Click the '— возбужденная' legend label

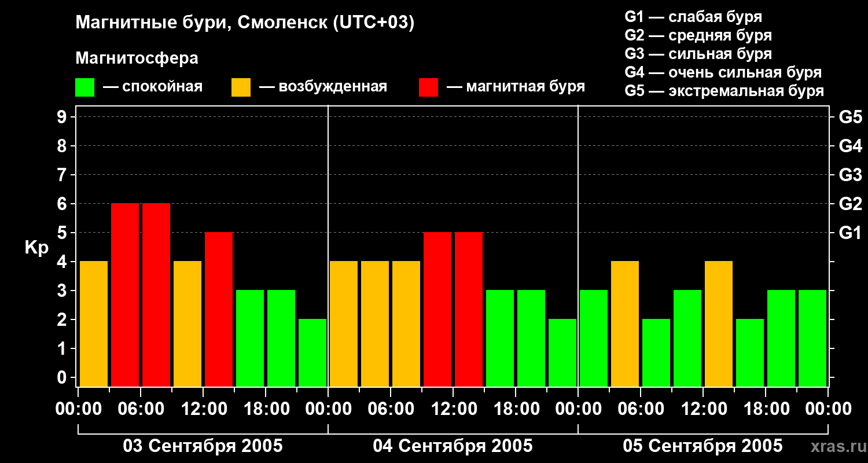click(323, 87)
